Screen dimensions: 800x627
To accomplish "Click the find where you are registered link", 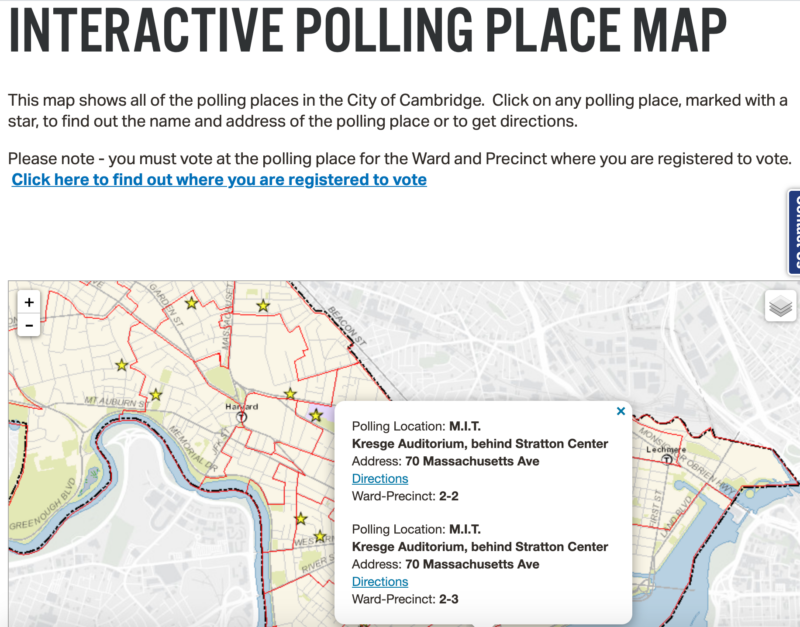I will [219, 180].
